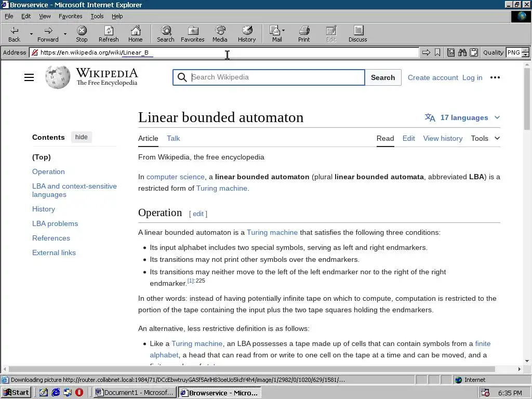Click the Log in link
Viewport: 532px width, 399px height.
coord(472,77)
